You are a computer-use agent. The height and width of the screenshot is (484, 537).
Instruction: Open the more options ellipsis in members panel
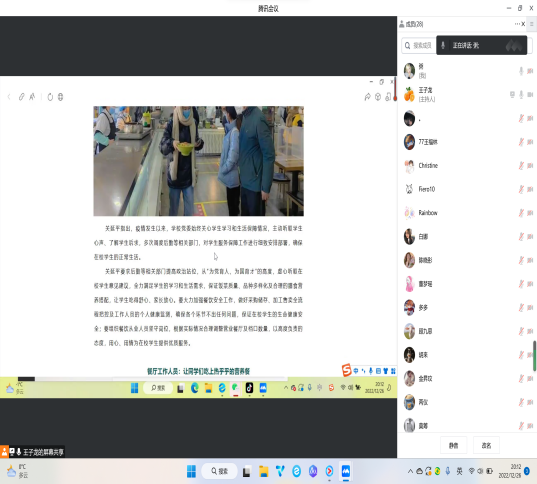[517, 24]
